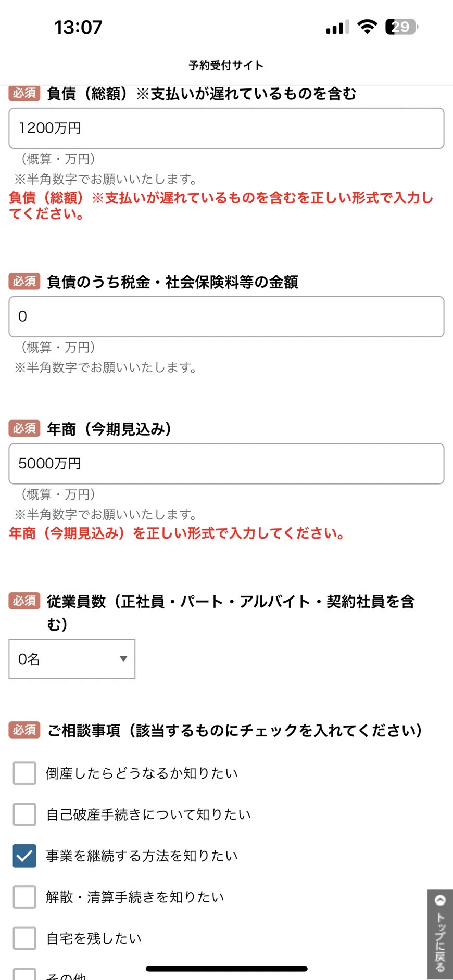Tap the 13:07 clock in status bar
Image resolution: width=453 pixels, height=980 pixels.
point(78,27)
